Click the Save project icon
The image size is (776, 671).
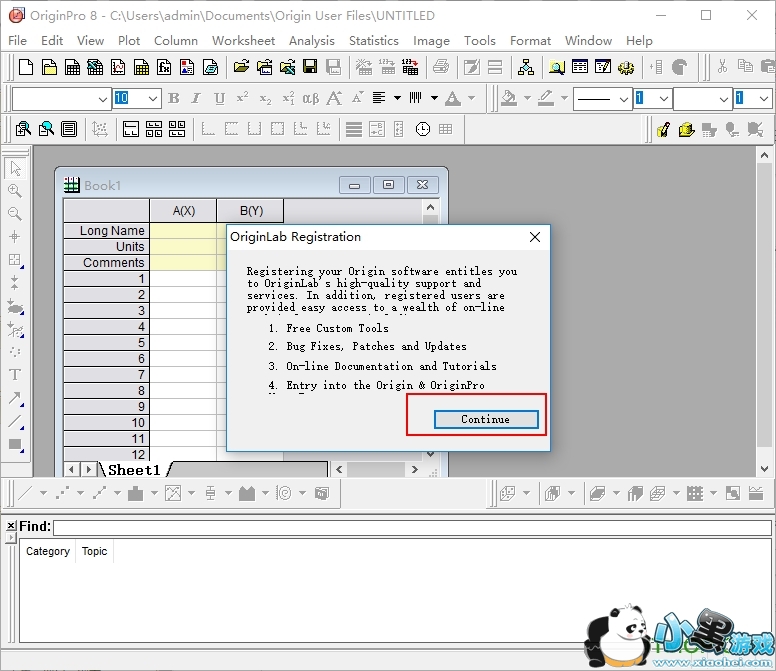coord(310,68)
